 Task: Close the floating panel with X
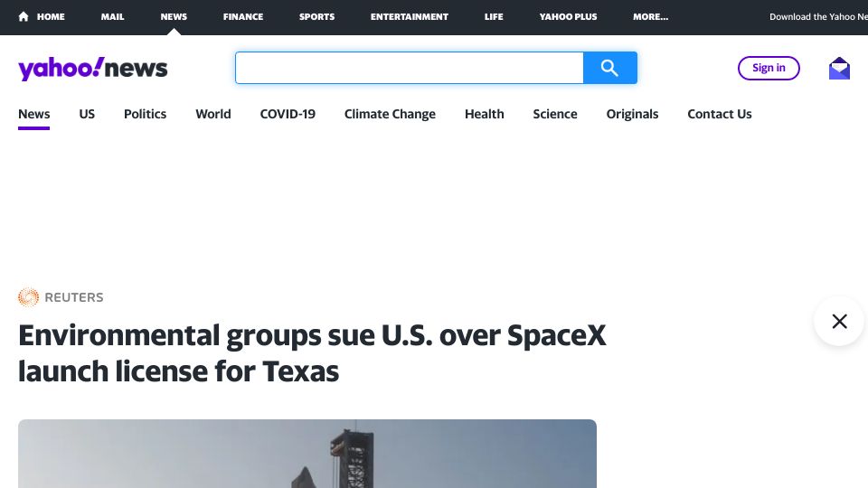pos(839,321)
